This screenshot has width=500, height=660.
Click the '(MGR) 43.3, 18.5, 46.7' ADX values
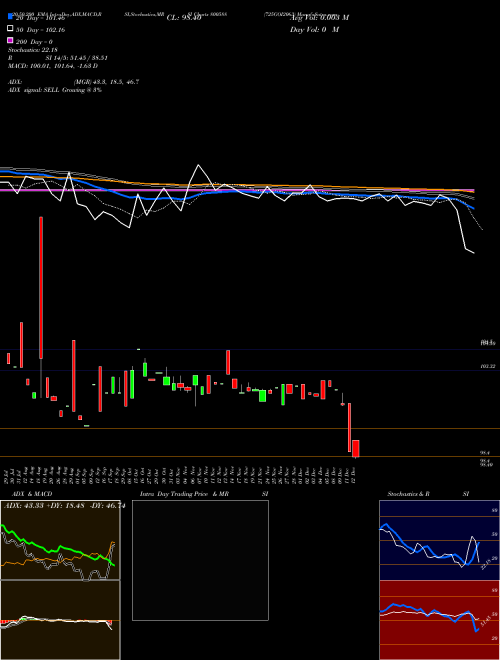point(106,82)
